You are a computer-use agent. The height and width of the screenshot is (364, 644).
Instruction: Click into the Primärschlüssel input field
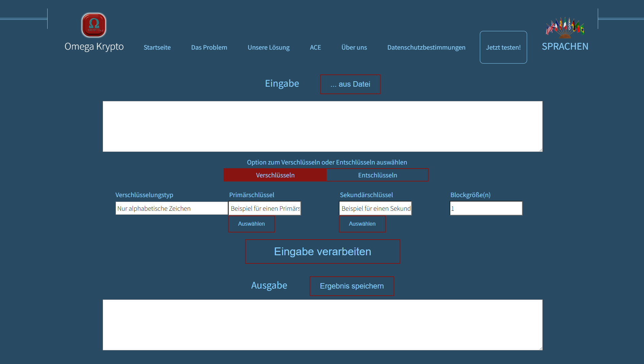tap(264, 208)
